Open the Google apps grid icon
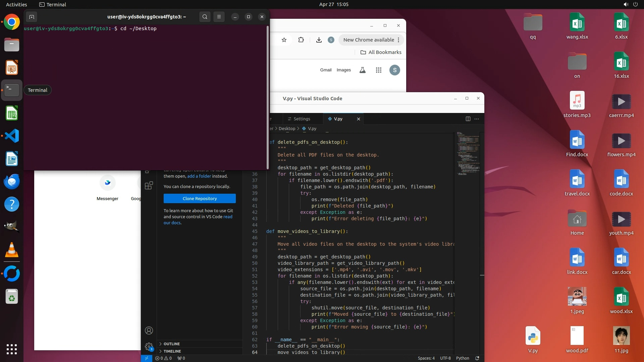Viewport: 644px width, 362px height. [x=379, y=70]
